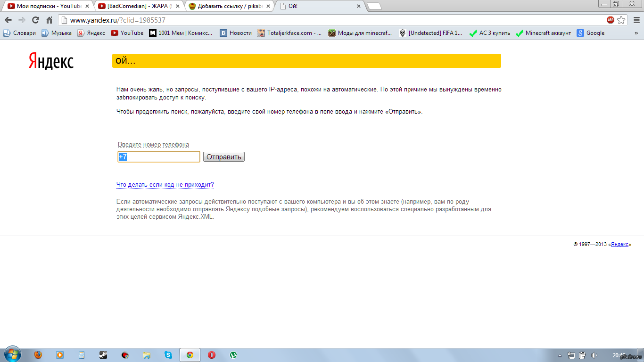
Task: Switch to the Мои подписки YouTube tab
Action: point(47,6)
